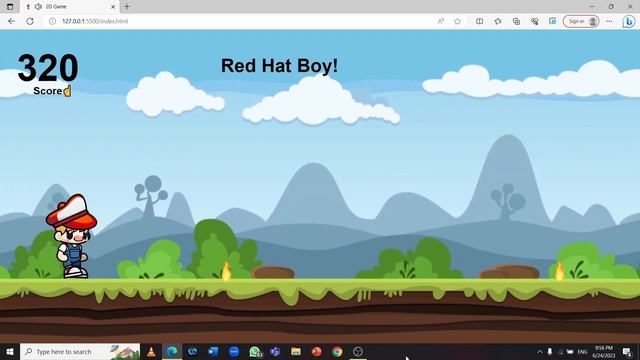Screen dimensions: 640x360
Task: Open Microsoft Edge from taskbar
Action: click(x=172, y=351)
